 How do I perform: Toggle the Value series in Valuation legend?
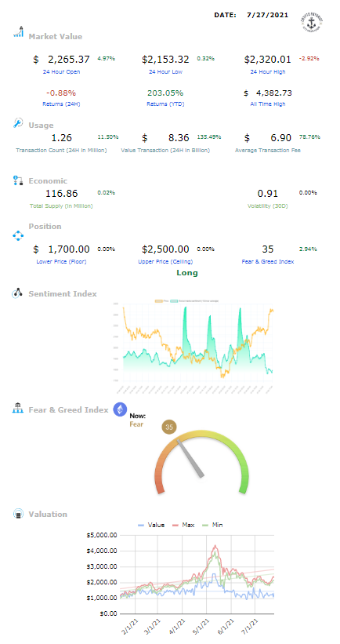(151, 525)
